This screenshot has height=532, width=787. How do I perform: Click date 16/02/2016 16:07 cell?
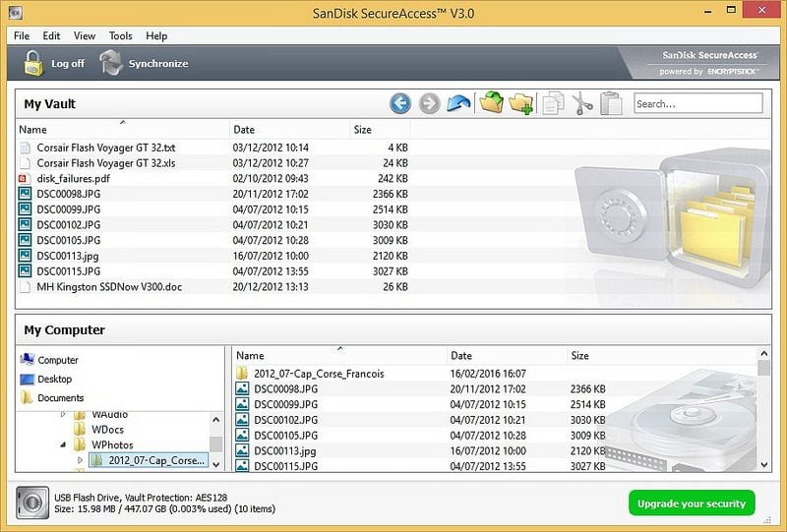488,374
